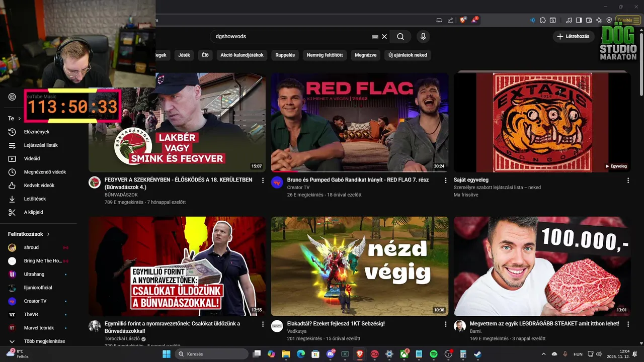The height and width of the screenshot is (362, 644).
Task: Open Megnézendő videók (watch later)
Action: (38, 172)
